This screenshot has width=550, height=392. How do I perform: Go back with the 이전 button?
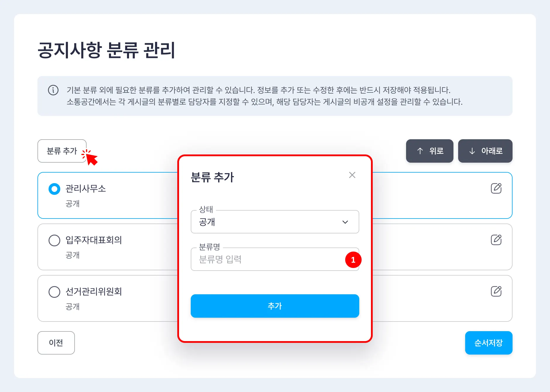coord(56,343)
